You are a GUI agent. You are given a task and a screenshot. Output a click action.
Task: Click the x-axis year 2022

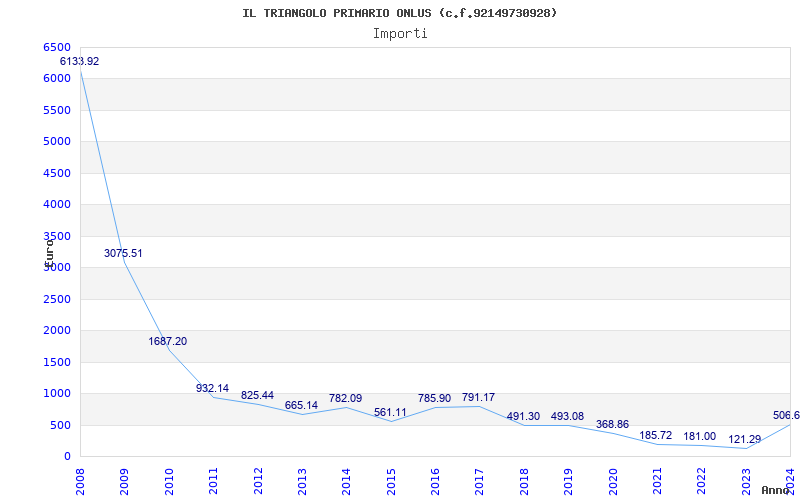(x=702, y=481)
